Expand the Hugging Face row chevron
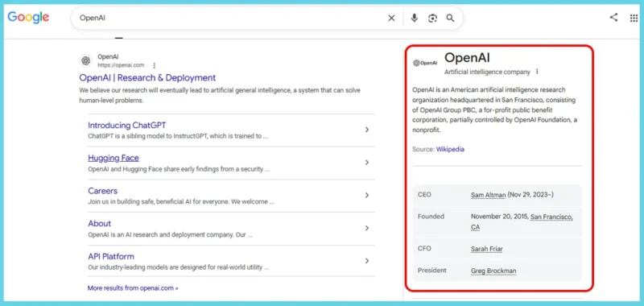This screenshot has width=644, height=306. click(367, 163)
